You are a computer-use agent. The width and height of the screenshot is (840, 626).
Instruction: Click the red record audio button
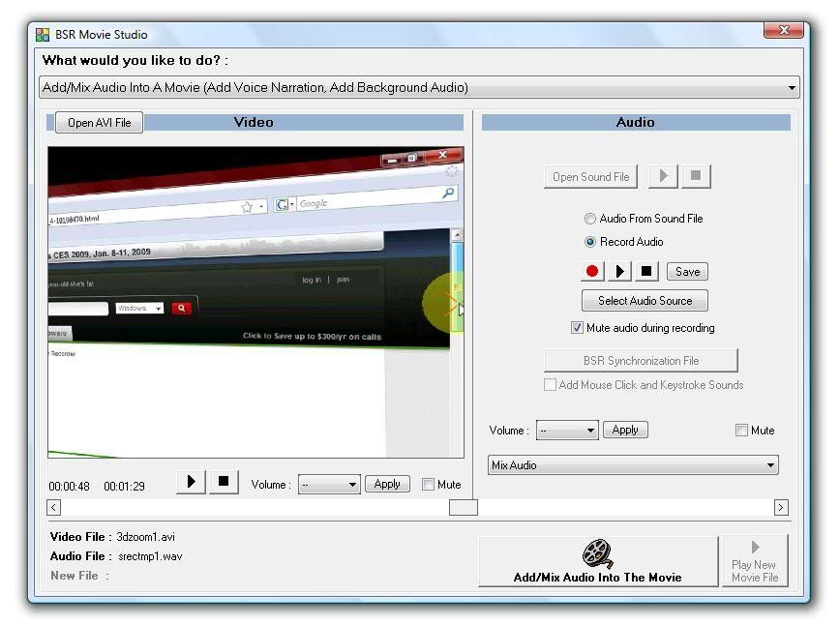(x=592, y=272)
